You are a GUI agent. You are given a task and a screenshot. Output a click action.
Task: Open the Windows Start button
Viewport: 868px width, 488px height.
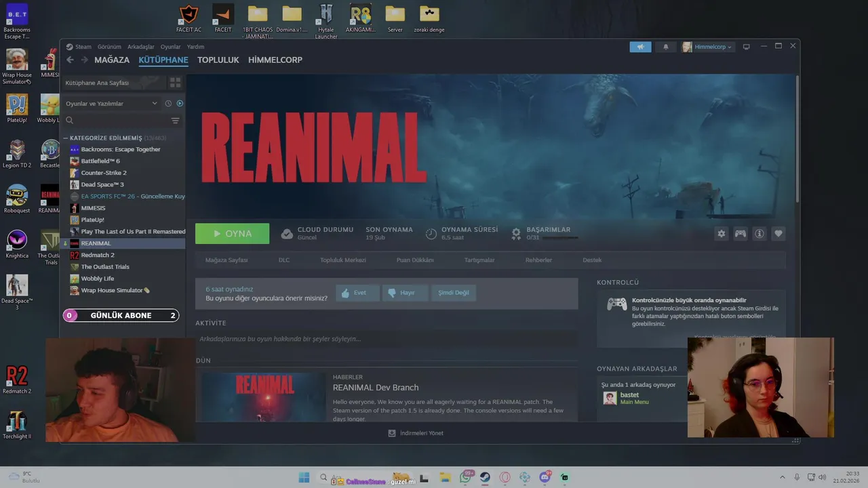304,477
